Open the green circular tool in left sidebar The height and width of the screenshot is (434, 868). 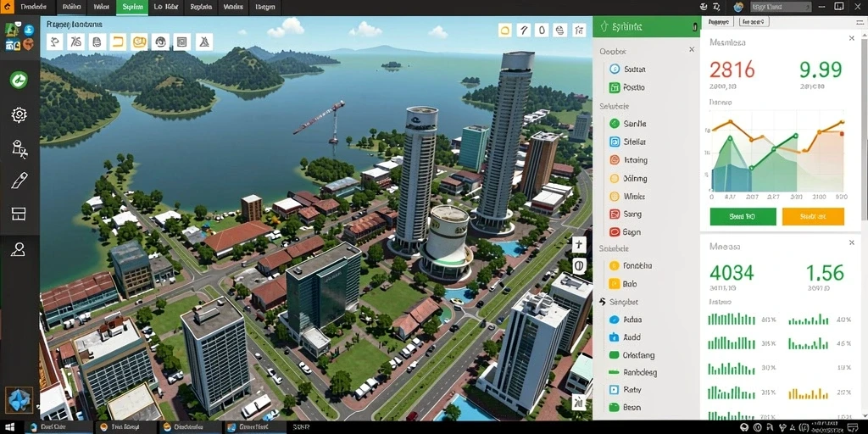[x=19, y=80]
